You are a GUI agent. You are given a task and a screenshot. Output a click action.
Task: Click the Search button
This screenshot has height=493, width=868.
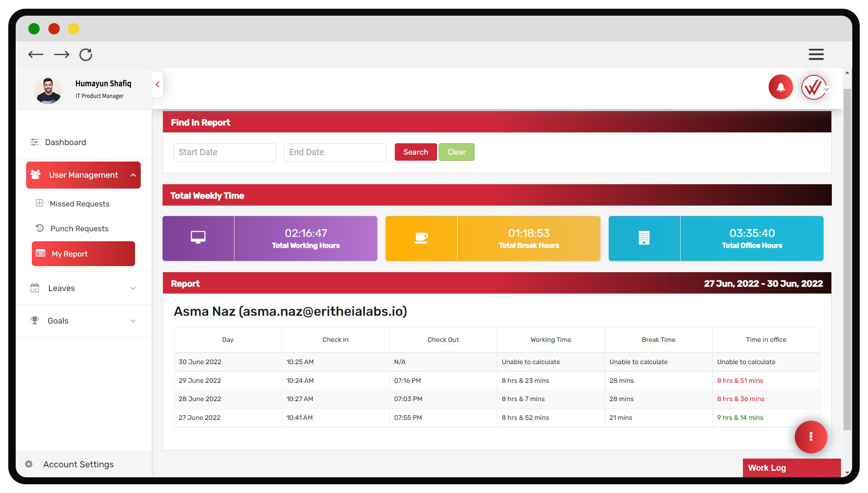pyautogui.click(x=415, y=152)
